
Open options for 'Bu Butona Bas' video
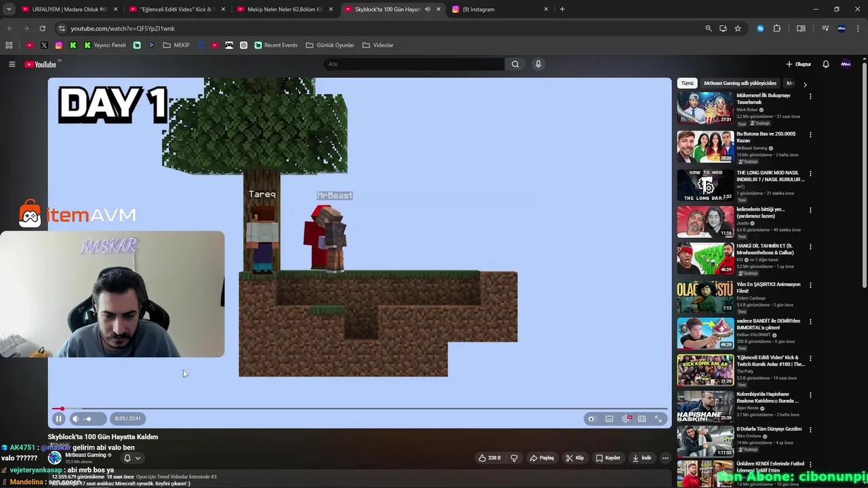tap(810, 135)
